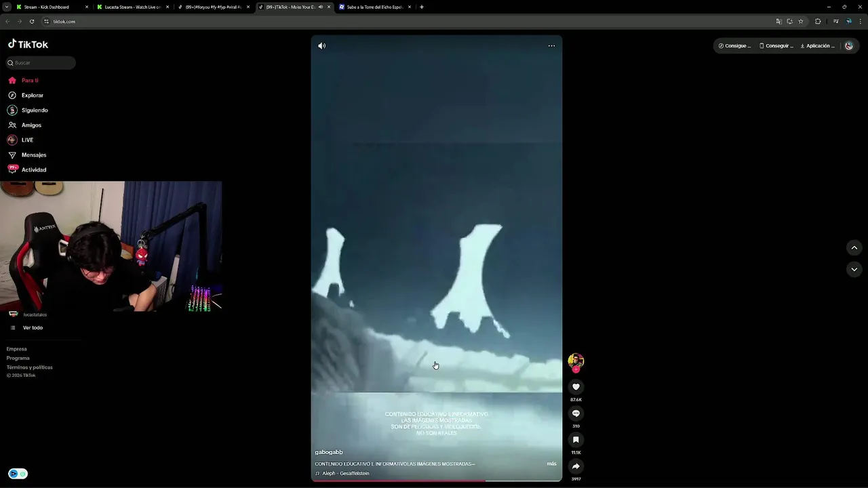Open the Aleph - Gesaffelstein sound link
Viewport: 868px width, 488px height.
point(342,473)
